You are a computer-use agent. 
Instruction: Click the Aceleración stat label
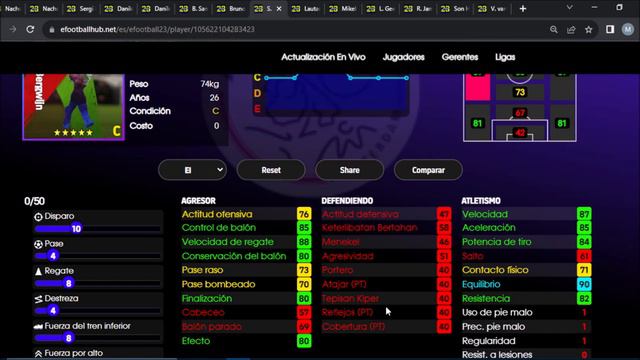[x=489, y=228]
